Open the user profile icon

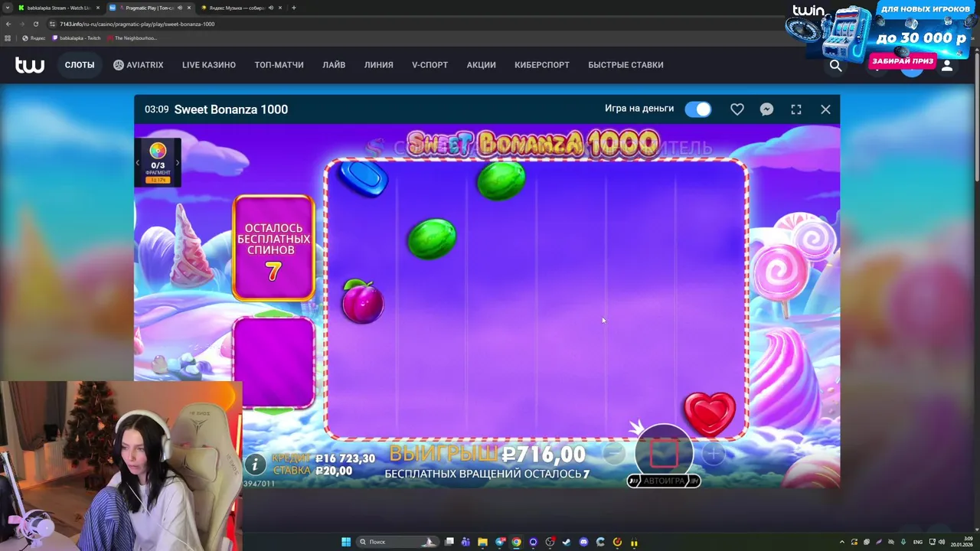947,66
